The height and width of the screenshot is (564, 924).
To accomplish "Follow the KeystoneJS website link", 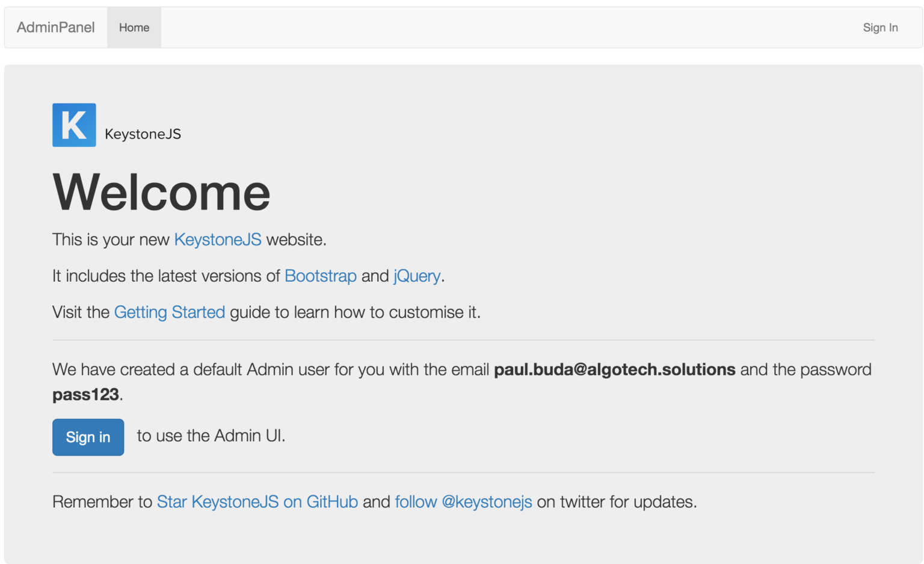I will pyautogui.click(x=218, y=240).
